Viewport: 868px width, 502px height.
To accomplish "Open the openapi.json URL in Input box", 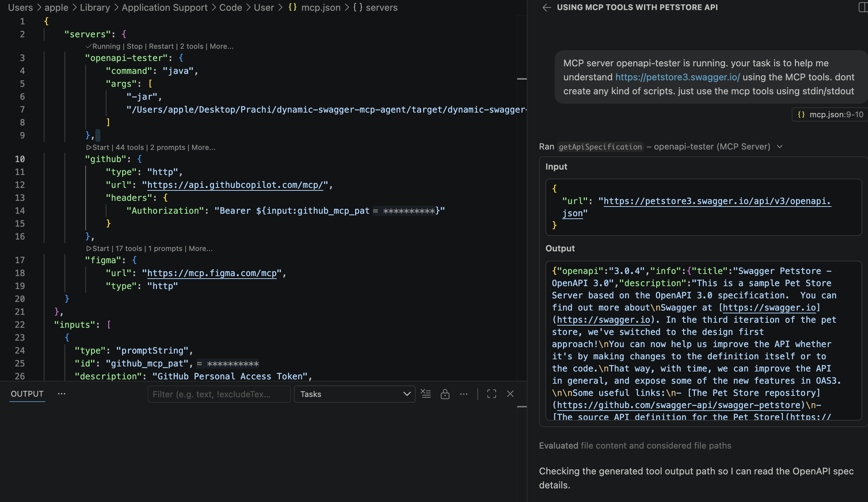I will tap(717, 202).
